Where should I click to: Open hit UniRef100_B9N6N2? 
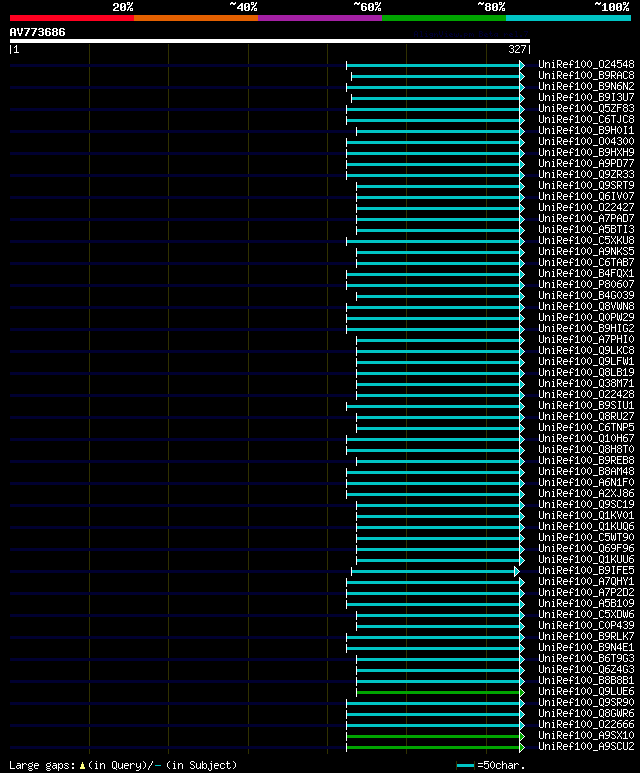point(586,86)
